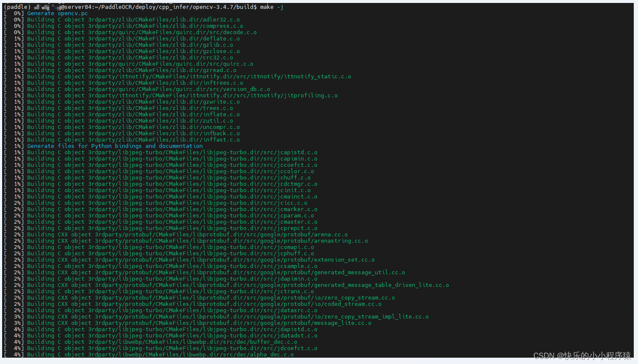Select the libjpeg-turbo jcmarker.c.o line
The width and height of the screenshot is (638, 364).
(x=161, y=209)
